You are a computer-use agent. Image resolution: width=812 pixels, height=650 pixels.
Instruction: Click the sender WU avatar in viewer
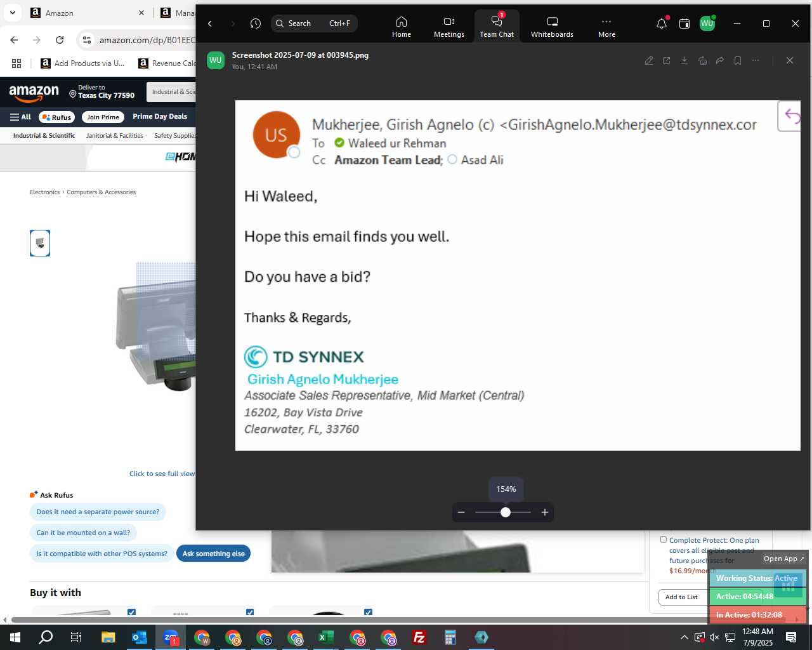coord(216,60)
